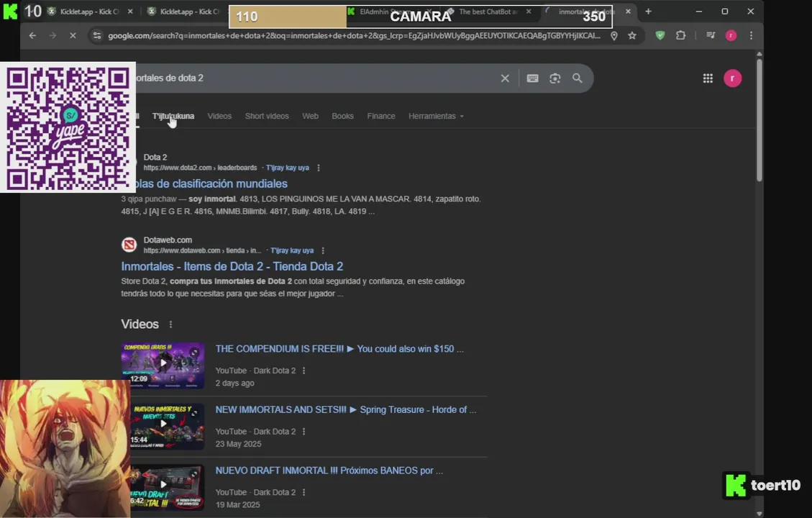Switch to Web search tab

pos(310,116)
